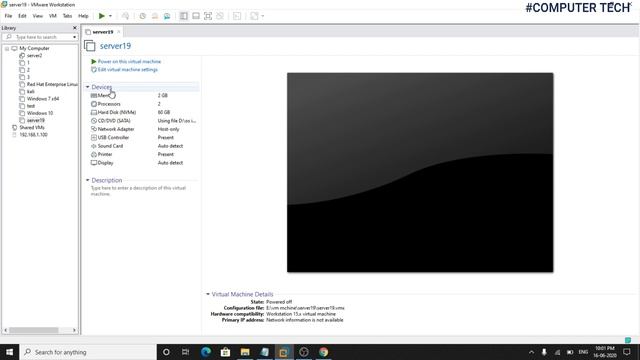
Task: Open the snapshot manager toolbar icon
Action: tap(167, 16)
